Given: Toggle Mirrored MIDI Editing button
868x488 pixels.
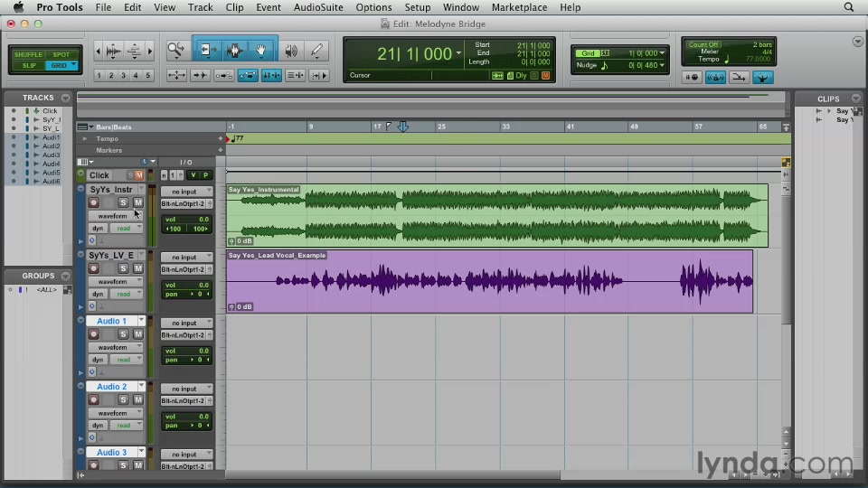Looking at the screenshot, I should [223, 75].
